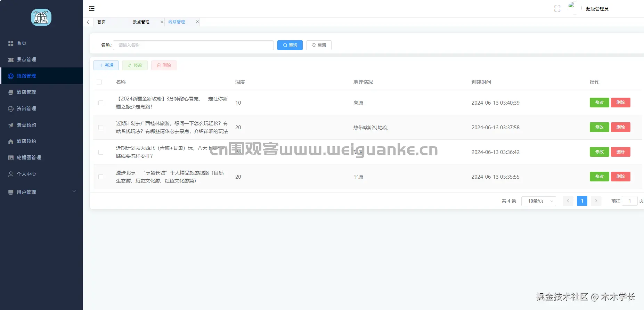
Task: Open 景点管理 in the sidebar
Action: coord(42,59)
